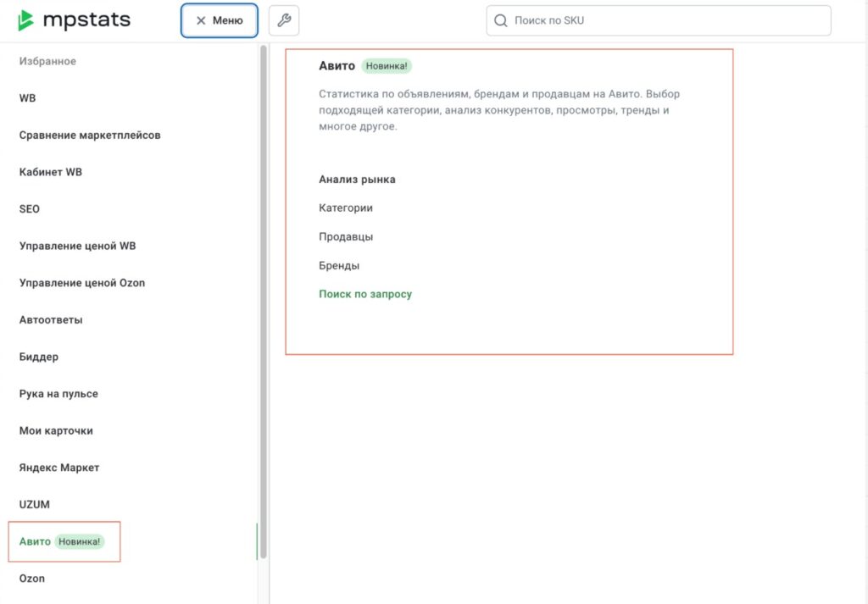Open the Продавцы link
Viewport: 868px width, 604px height.
click(346, 236)
